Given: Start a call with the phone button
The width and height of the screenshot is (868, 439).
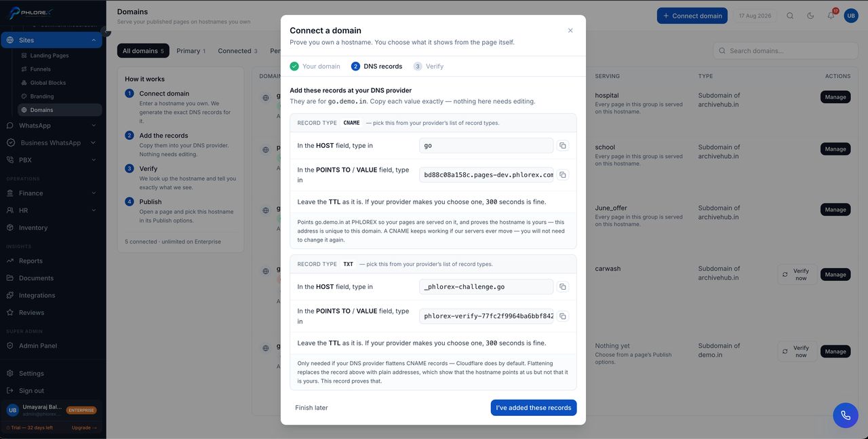Looking at the screenshot, I should (x=846, y=415).
